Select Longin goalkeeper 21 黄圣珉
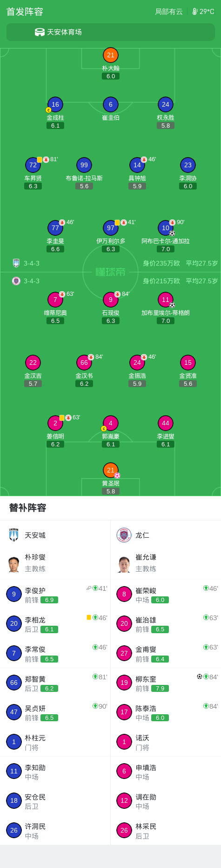This screenshot has height=868, width=221. click(111, 470)
